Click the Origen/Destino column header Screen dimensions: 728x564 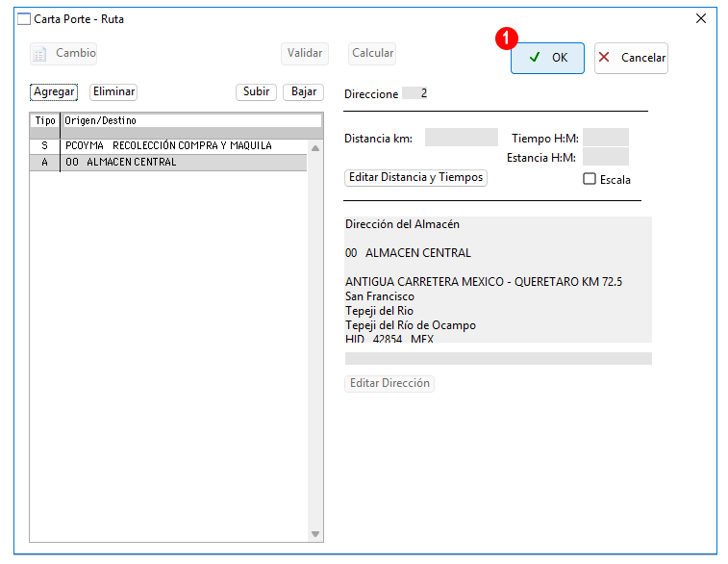tap(192, 121)
